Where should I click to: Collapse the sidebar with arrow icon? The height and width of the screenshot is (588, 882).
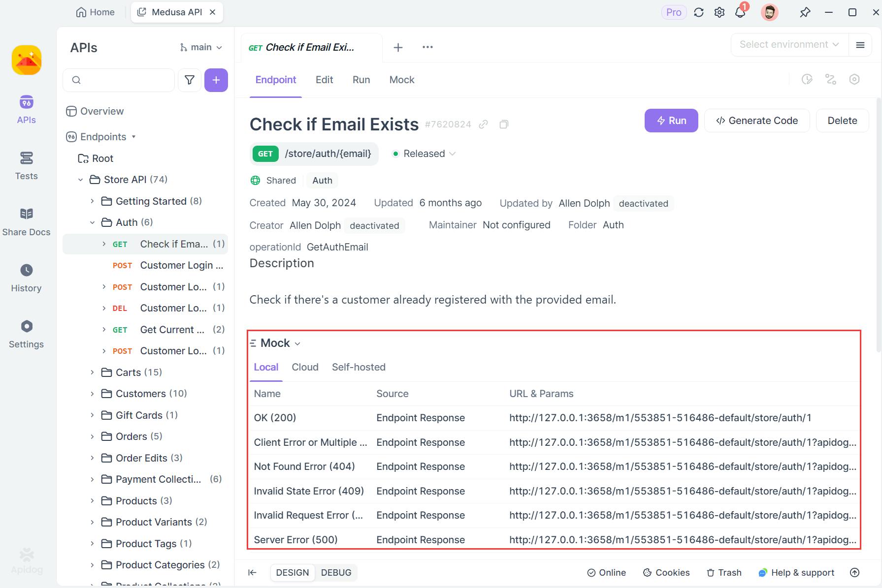[x=253, y=573]
